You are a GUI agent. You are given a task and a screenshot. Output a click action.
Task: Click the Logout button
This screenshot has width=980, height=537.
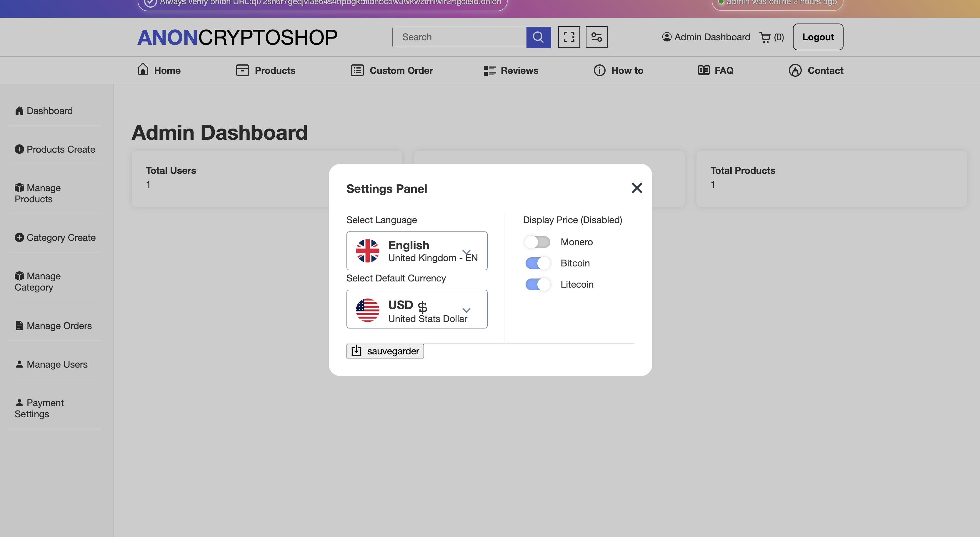[818, 37]
